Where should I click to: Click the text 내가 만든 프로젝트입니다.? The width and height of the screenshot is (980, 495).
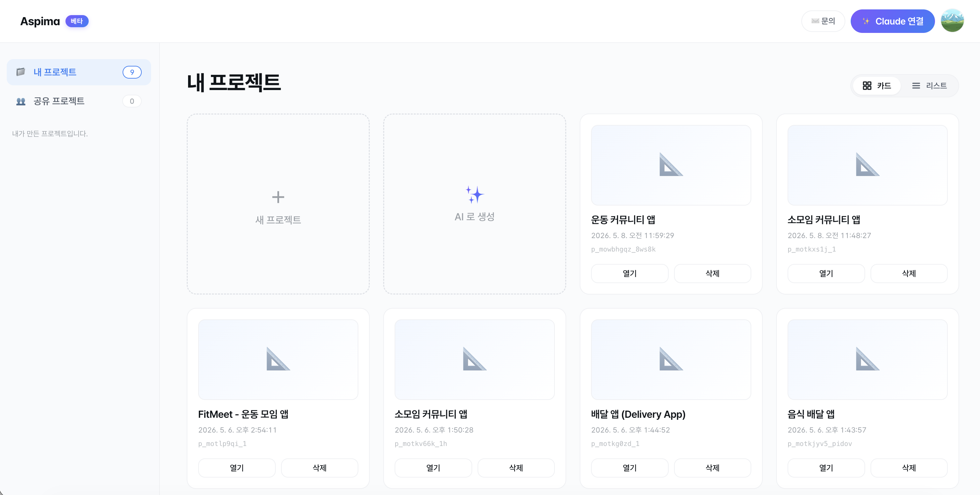50,134
